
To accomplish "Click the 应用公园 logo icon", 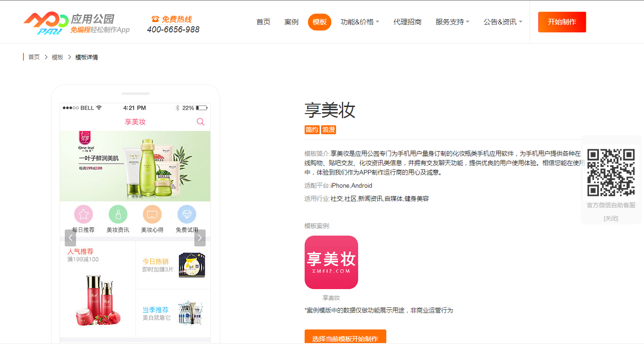I will 46,23.
